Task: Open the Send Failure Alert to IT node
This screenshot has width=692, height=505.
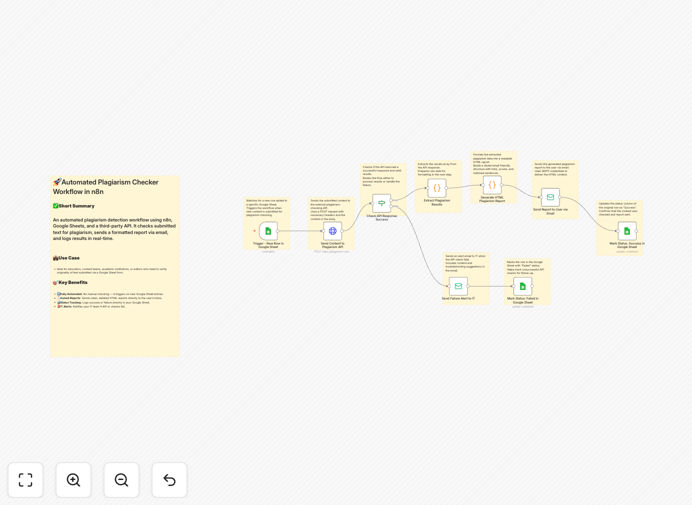Action: (458, 286)
